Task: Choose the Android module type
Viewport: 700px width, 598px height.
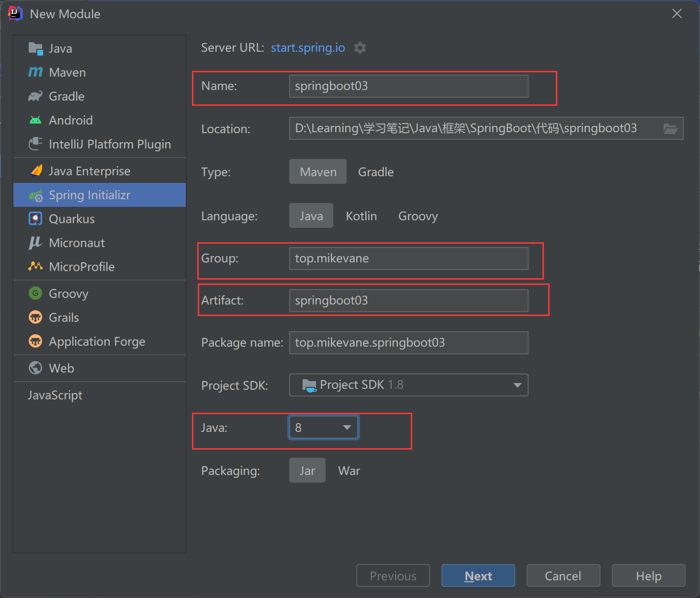Action: (x=100, y=120)
